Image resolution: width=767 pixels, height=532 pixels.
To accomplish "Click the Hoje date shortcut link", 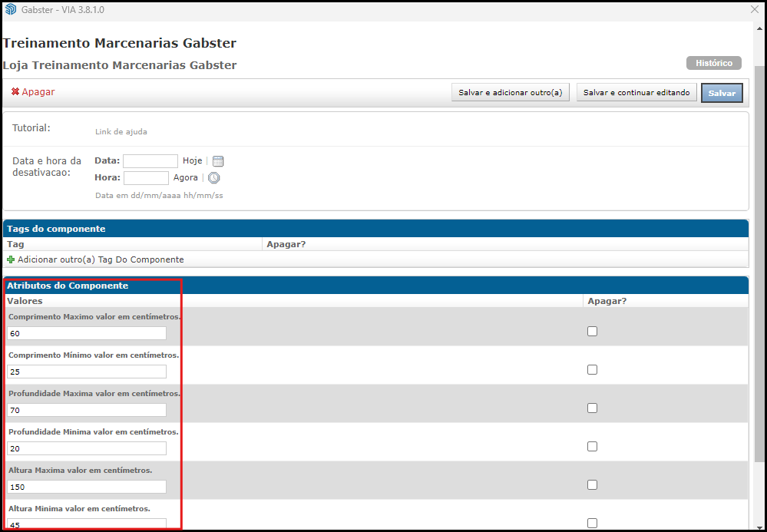I will [192, 161].
